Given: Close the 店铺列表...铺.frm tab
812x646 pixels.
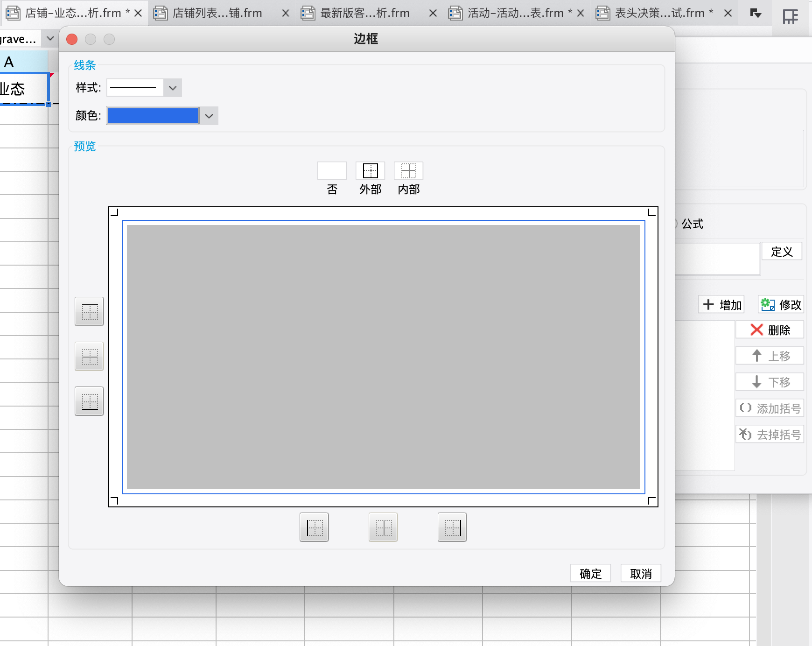Looking at the screenshot, I should (x=286, y=13).
